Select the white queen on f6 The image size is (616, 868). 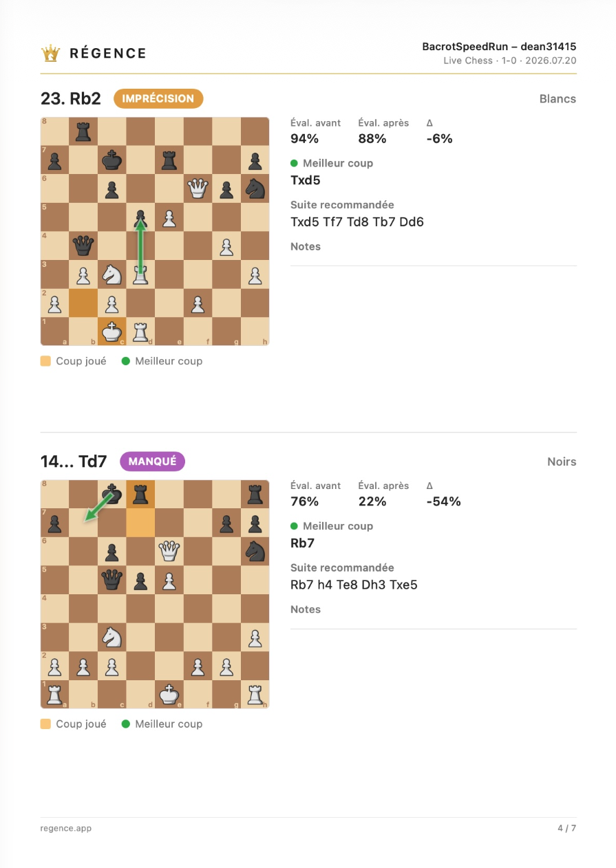click(198, 188)
